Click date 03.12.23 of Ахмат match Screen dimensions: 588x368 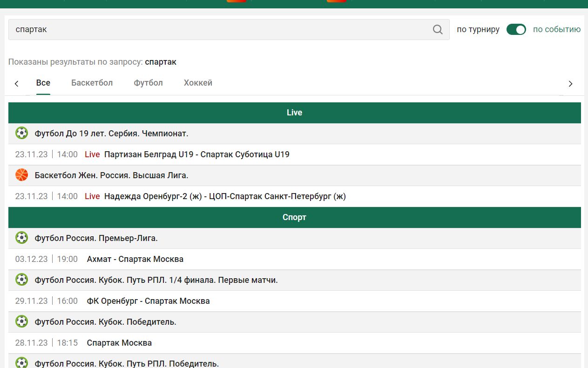click(x=31, y=259)
